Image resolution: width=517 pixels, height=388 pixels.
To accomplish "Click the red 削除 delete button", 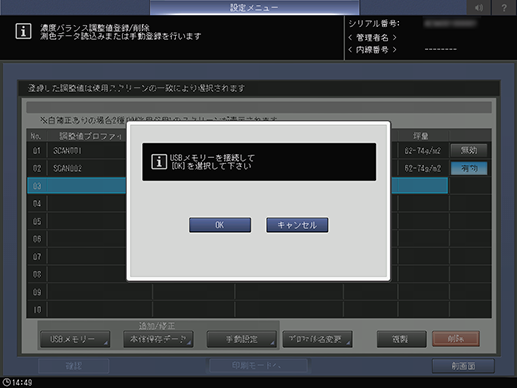I will pyautogui.click(x=456, y=339).
